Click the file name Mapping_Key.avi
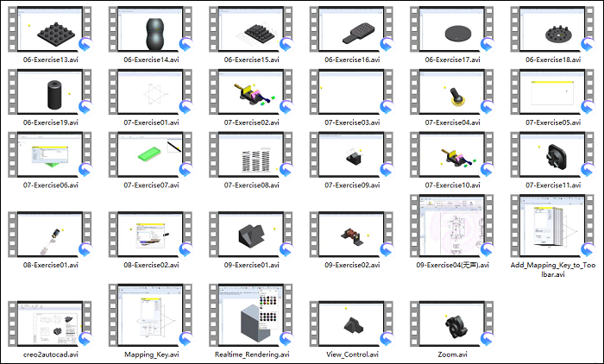This screenshot has height=364, width=604. (x=151, y=355)
